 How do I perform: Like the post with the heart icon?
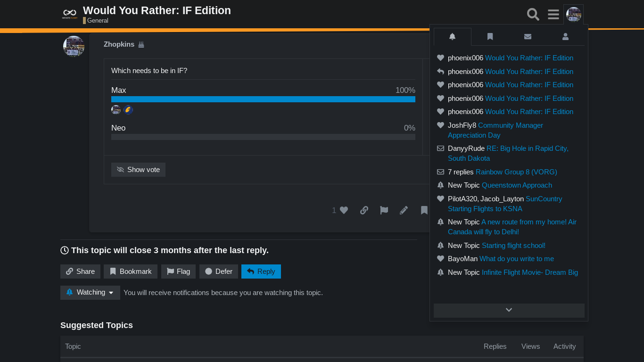click(x=344, y=210)
